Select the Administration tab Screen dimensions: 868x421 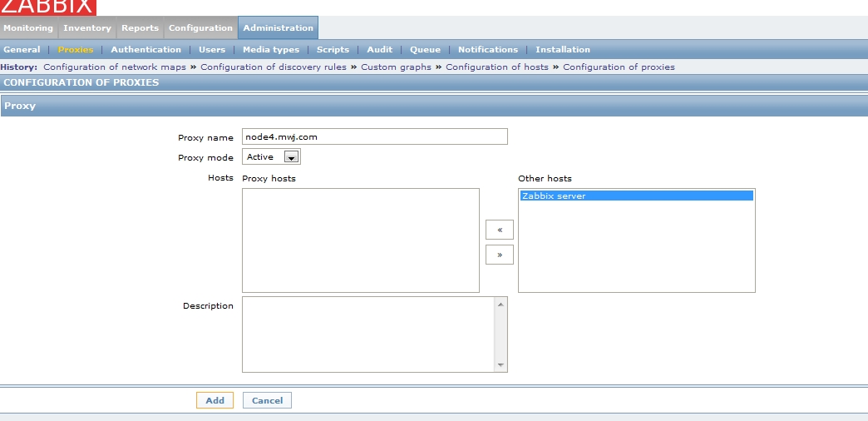[x=278, y=27]
